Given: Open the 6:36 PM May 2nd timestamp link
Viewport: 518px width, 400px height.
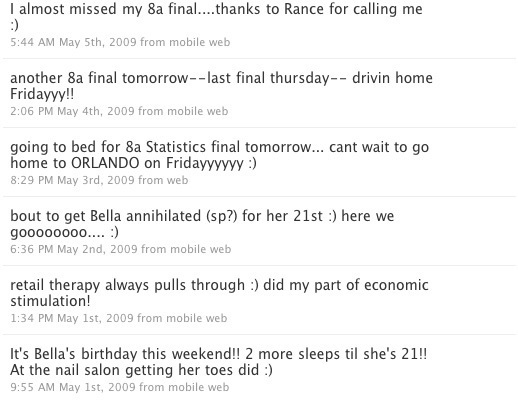Looking at the screenshot, I should 74,249.
